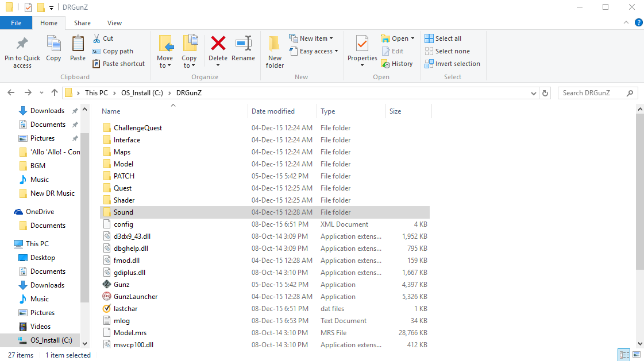
Task: Click OS_Install (C:) in address bar
Action: pyautogui.click(x=142, y=93)
